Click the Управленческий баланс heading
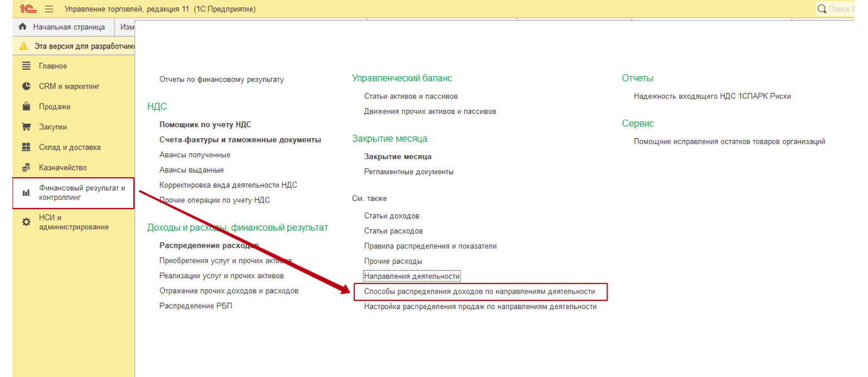Viewport: 868px width, 377px height. 402,78
